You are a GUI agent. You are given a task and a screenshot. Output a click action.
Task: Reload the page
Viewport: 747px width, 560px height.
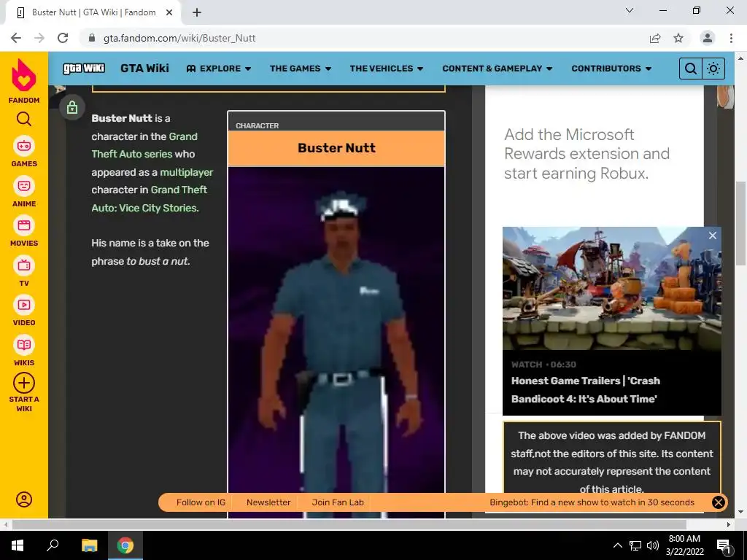click(x=63, y=38)
